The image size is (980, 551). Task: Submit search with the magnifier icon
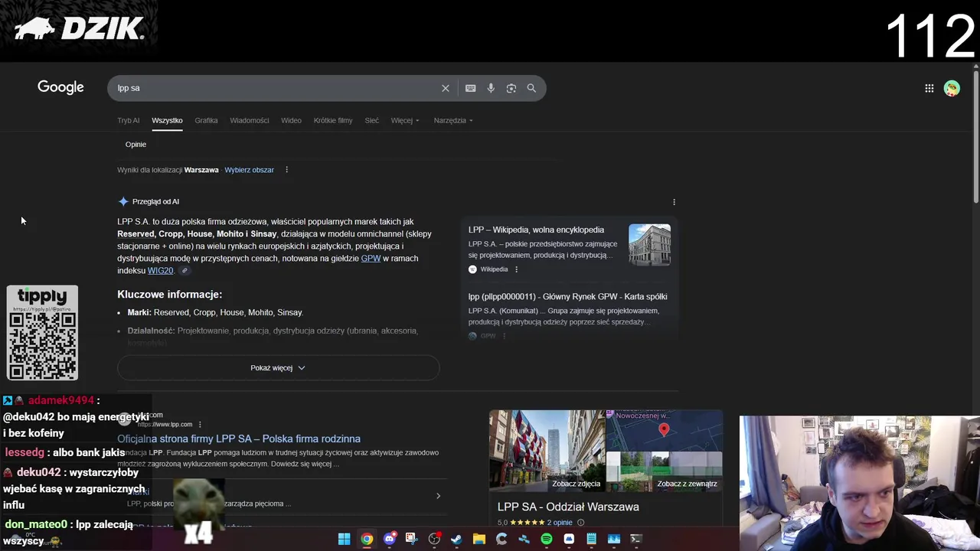tap(531, 88)
